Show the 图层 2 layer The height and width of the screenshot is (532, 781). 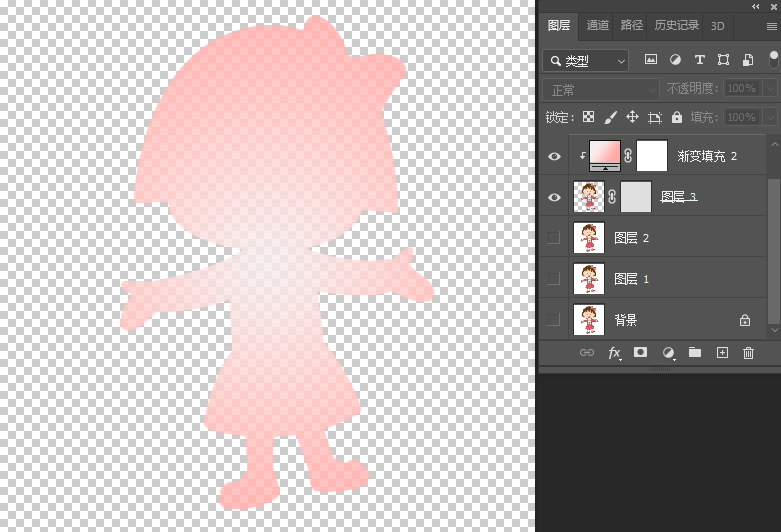(554, 238)
